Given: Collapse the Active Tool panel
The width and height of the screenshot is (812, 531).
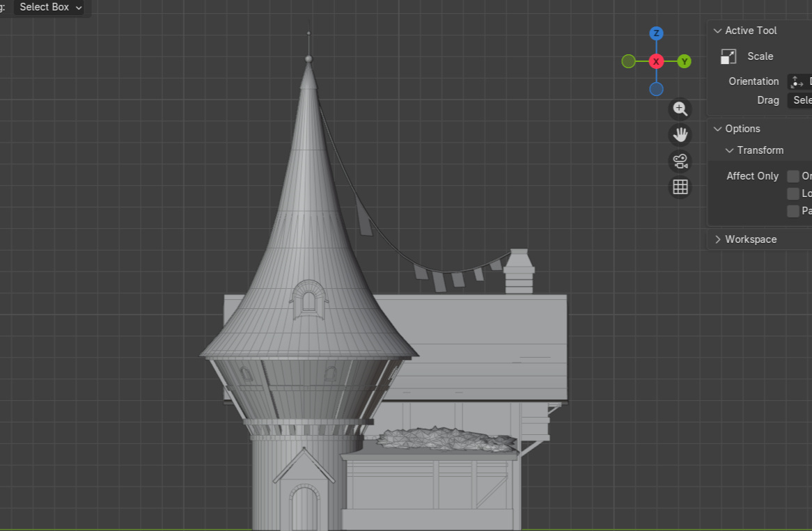Looking at the screenshot, I should 718,31.
